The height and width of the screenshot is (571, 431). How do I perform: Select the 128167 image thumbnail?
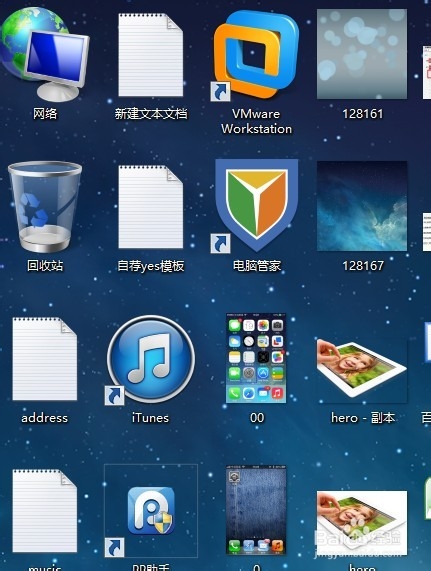(x=362, y=206)
